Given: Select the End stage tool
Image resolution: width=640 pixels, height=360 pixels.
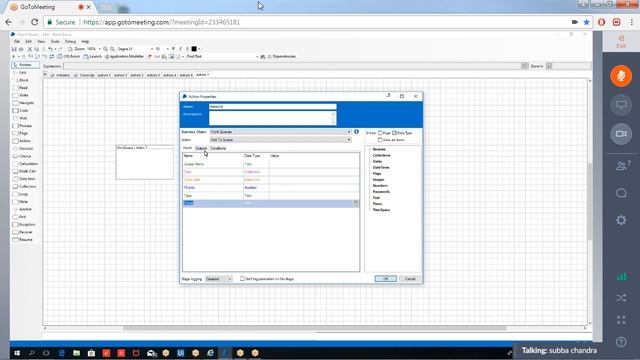Looking at the screenshot, I should pos(20,217).
